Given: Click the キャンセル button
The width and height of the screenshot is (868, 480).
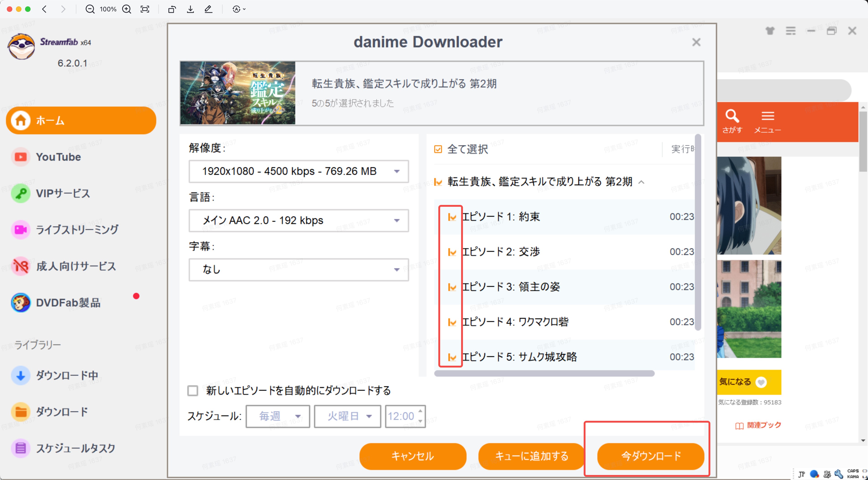Looking at the screenshot, I should tap(413, 456).
